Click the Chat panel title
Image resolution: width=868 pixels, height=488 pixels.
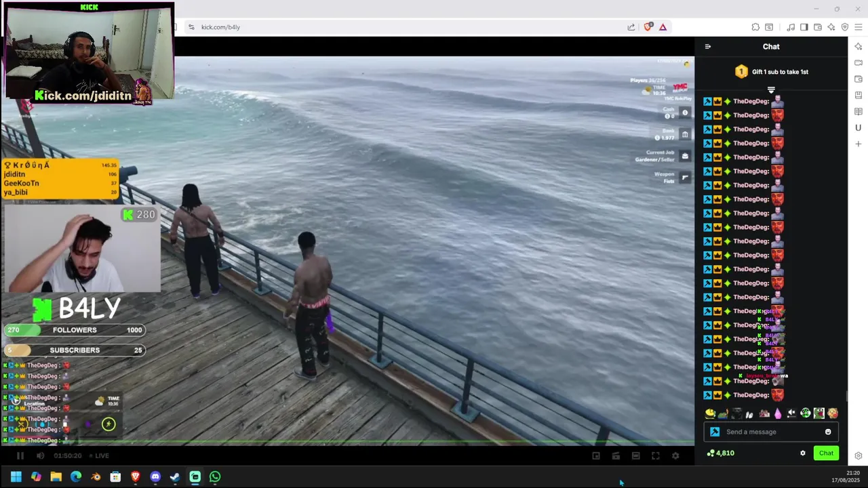pyautogui.click(x=771, y=47)
